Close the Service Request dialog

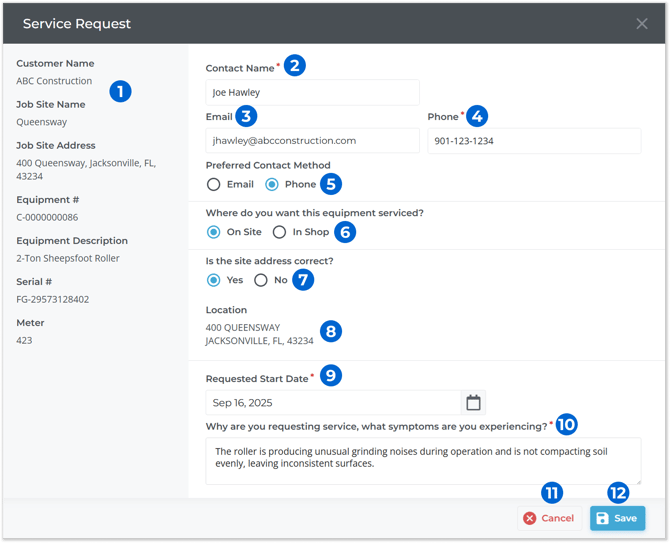[x=642, y=24]
